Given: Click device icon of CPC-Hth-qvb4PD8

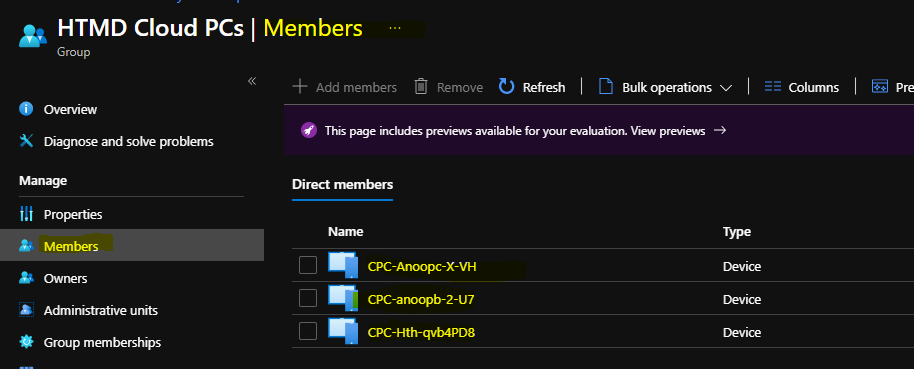Looking at the screenshot, I should [x=343, y=331].
